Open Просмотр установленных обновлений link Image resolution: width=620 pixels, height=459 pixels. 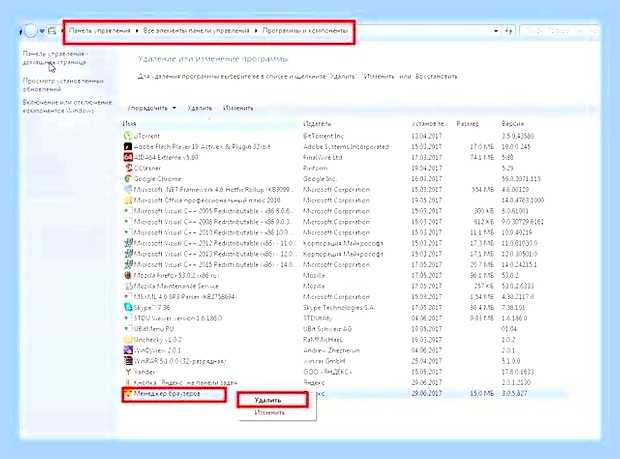pyautogui.click(x=63, y=85)
